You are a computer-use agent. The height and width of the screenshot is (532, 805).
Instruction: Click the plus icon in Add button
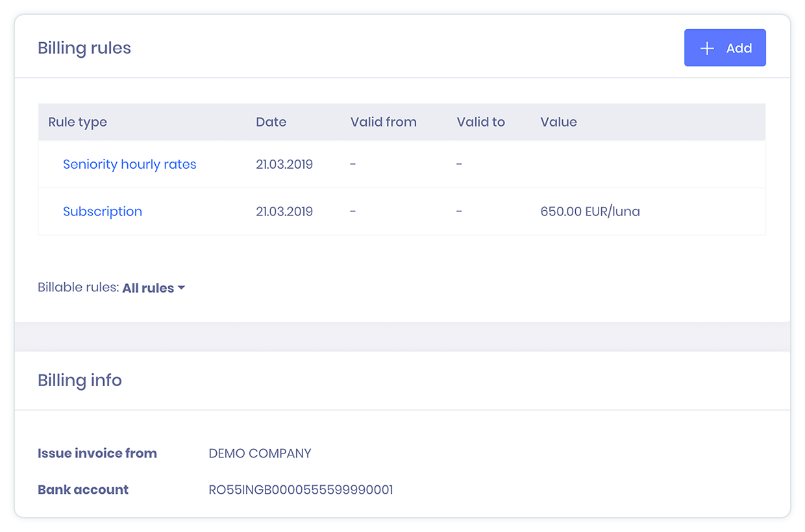(707, 48)
